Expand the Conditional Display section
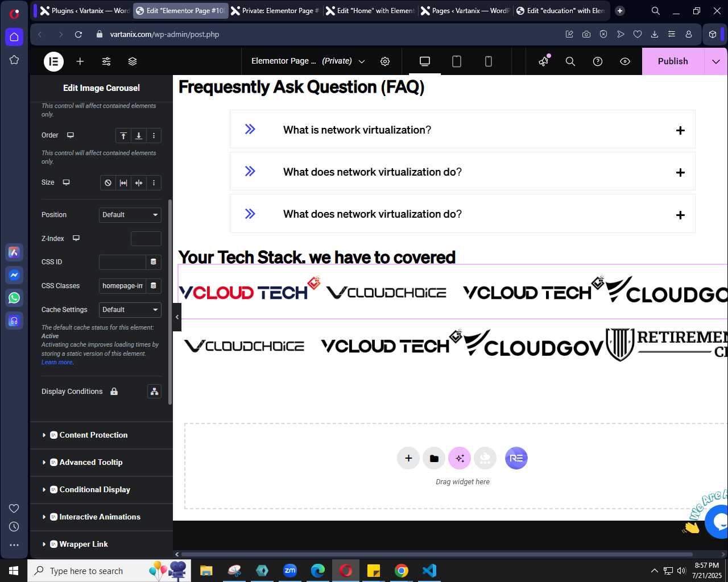 coord(101,490)
